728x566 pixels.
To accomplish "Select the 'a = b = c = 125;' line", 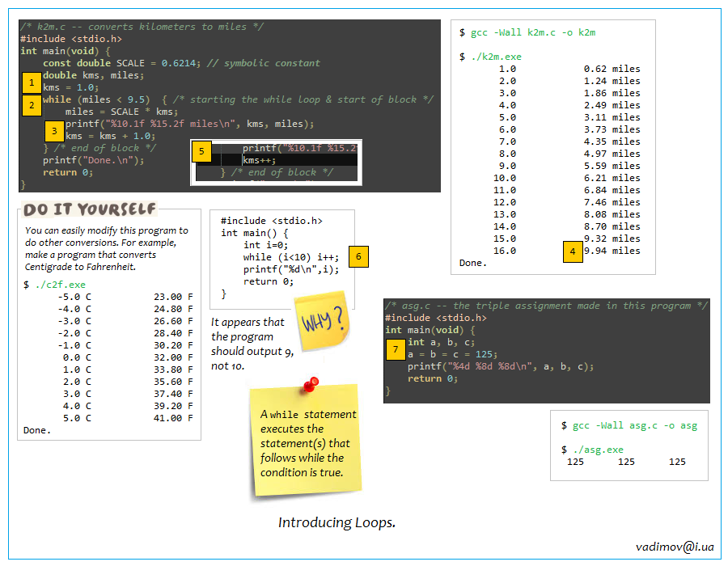I will pos(453,354).
